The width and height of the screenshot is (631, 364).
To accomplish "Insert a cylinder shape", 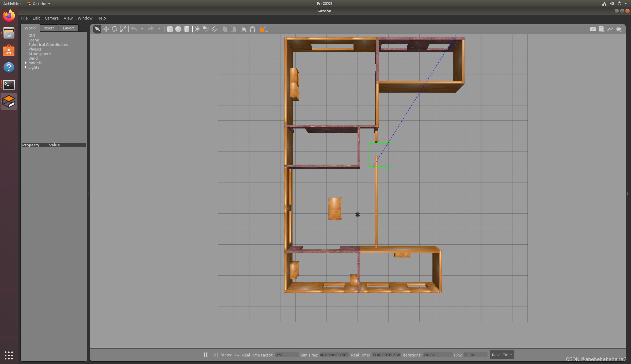I will click(187, 29).
